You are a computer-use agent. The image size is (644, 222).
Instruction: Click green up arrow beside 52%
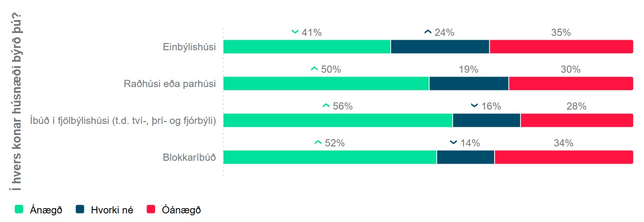[x=318, y=143]
